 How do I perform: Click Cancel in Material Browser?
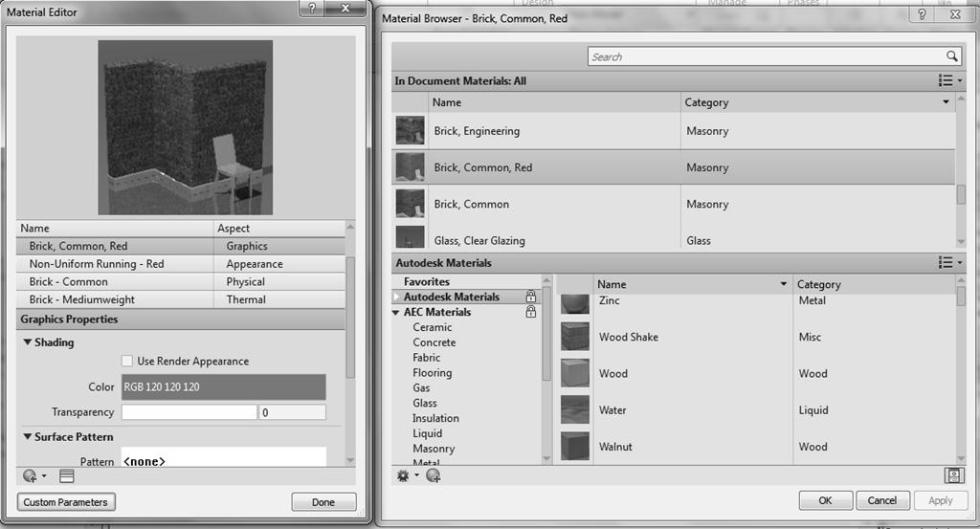point(881,500)
